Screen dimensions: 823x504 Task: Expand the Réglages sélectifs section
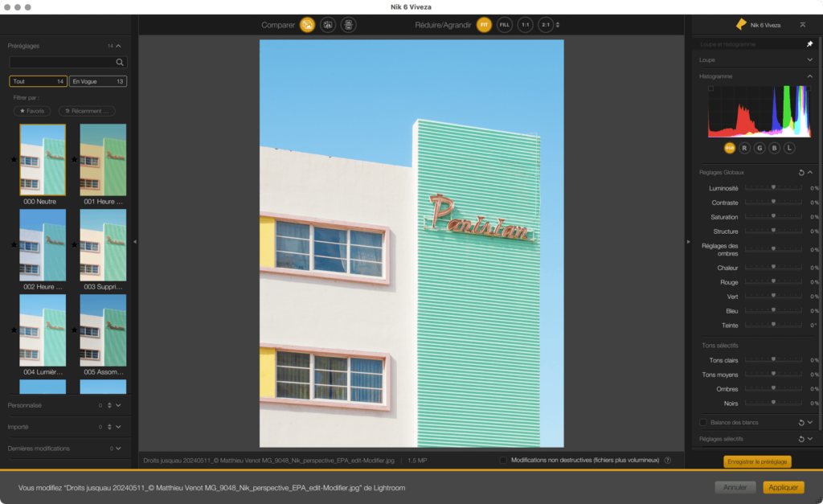pos(810,439)
